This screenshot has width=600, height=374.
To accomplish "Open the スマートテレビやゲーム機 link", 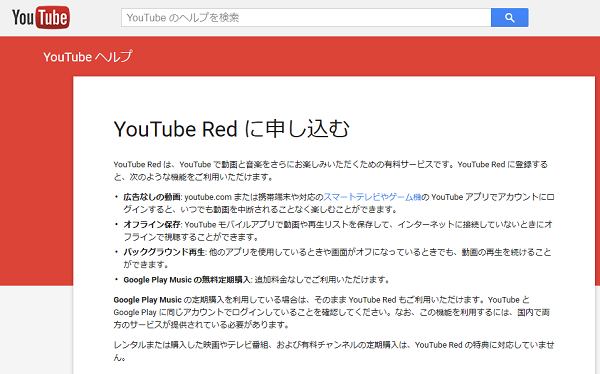I will tap(372, 197).
